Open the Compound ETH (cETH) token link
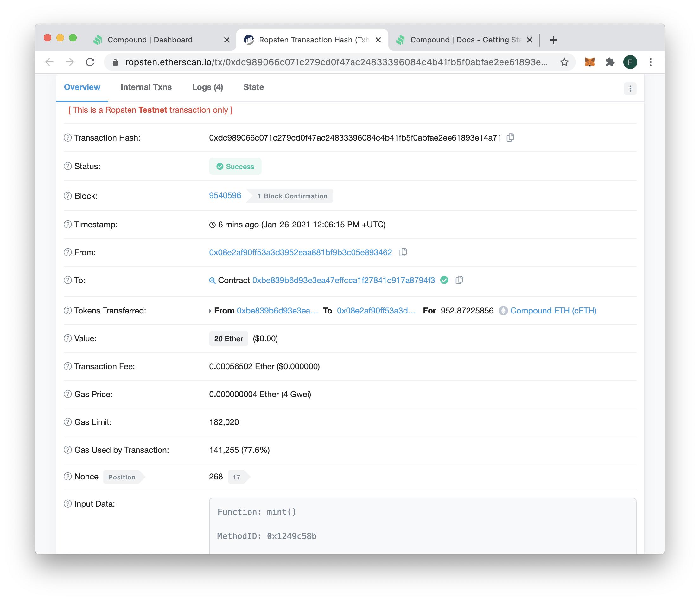 (553, 310)
